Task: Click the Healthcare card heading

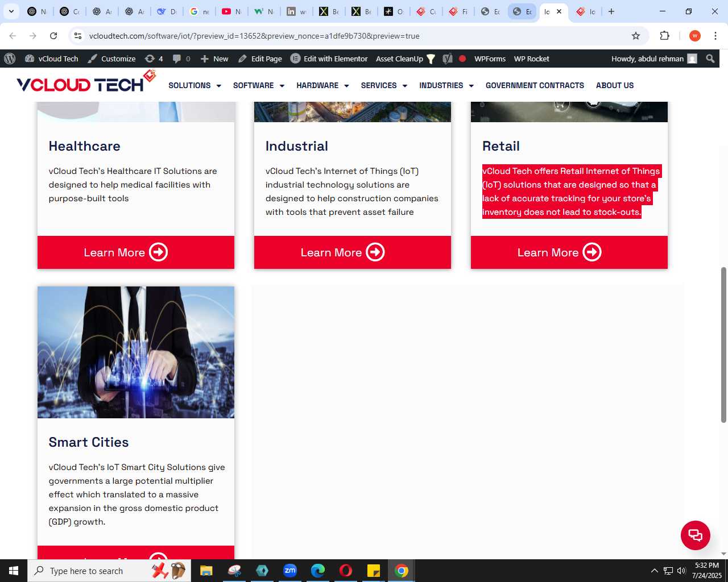Action: [x=85, y=146]
